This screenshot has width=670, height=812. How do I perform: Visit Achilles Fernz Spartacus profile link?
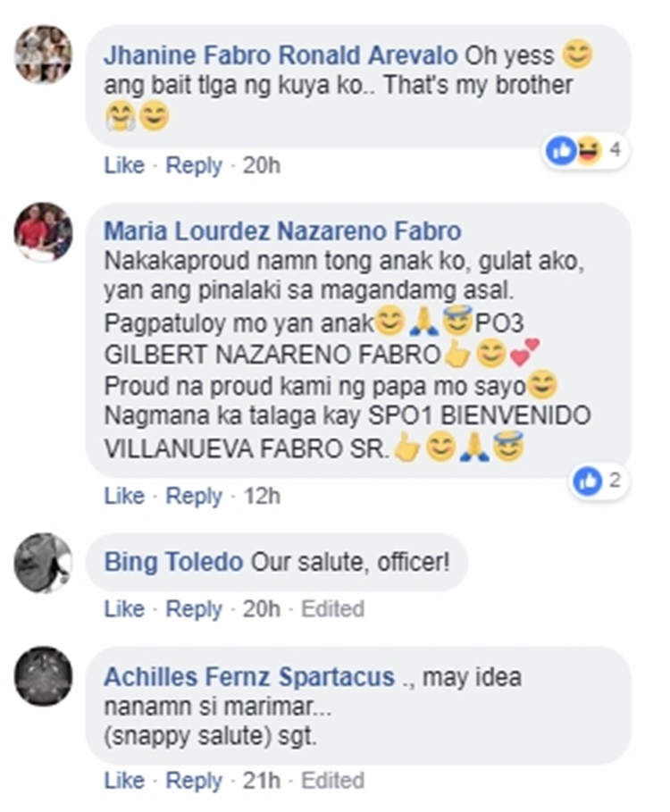249,677
